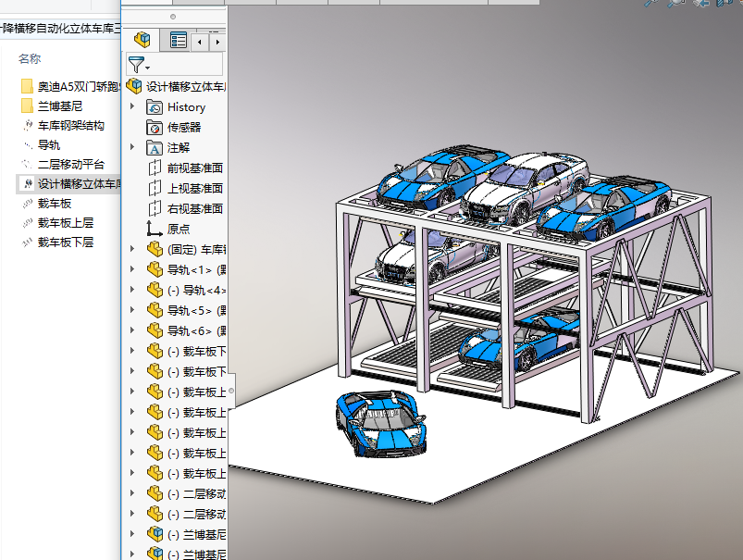Select the 车库钢架结构 file
This screenshot has height=560, width=743.
(70, 125)
